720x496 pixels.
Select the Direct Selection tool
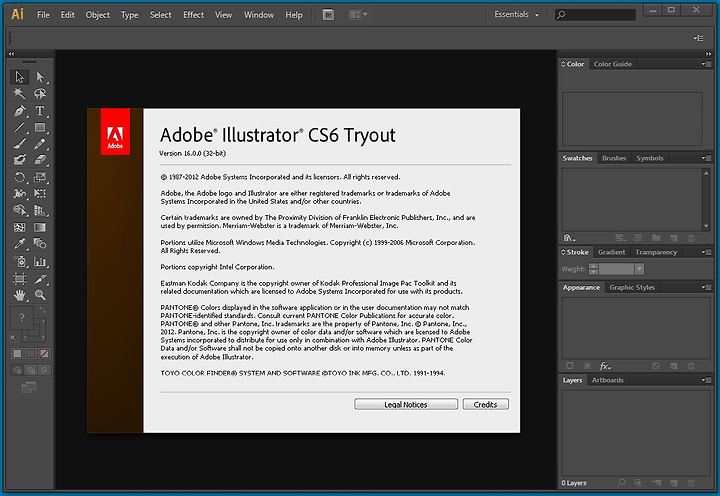click(x=40, y=77)
